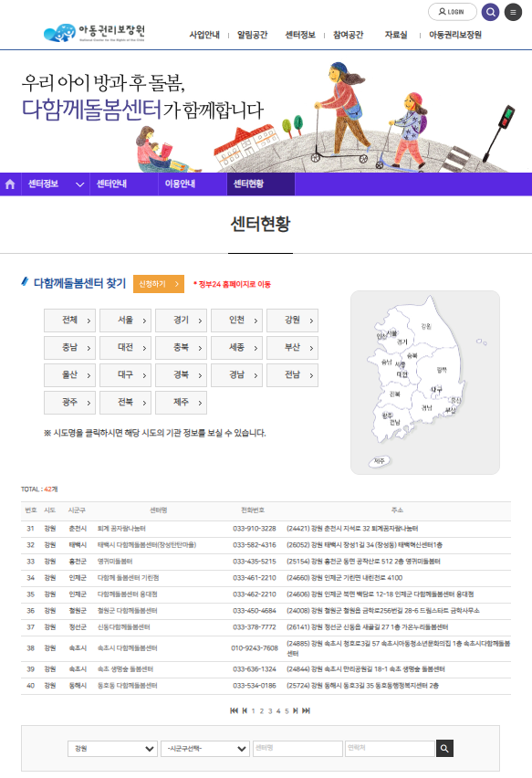This screenshot has height=778, width=532.
Task: Click 경북 region on the map
Action: coord(442,370)
